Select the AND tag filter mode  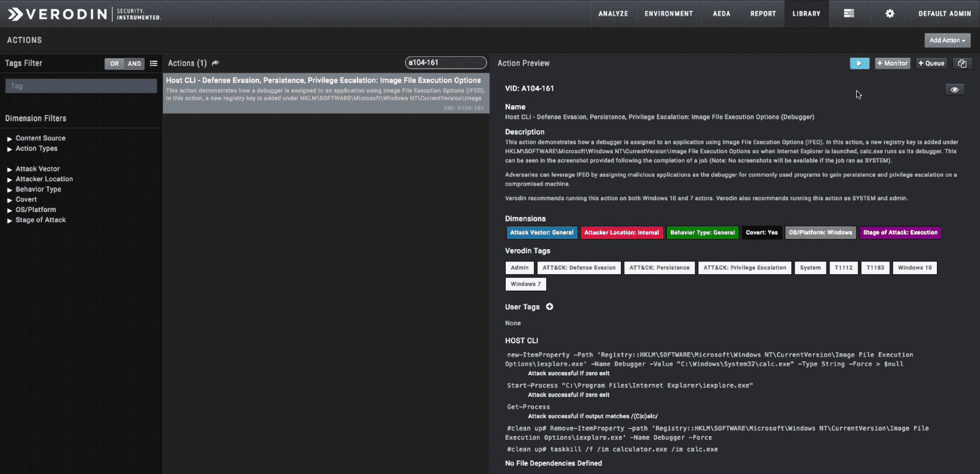(134, 64)
